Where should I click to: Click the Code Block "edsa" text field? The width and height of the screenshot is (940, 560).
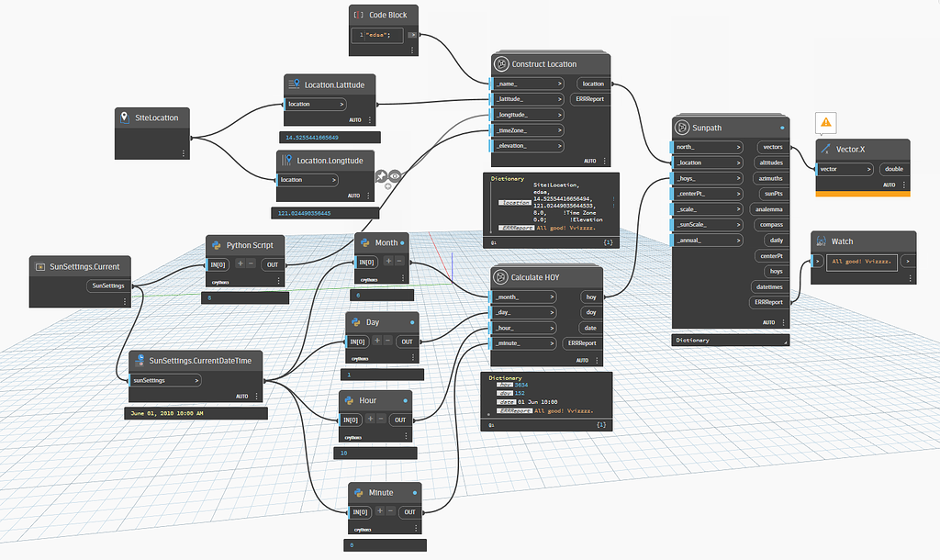pyautogui.click(x=377, y=35)
